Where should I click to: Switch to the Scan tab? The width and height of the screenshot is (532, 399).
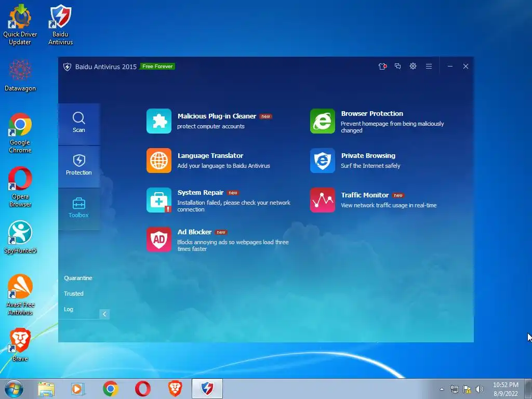click(79, 124)
